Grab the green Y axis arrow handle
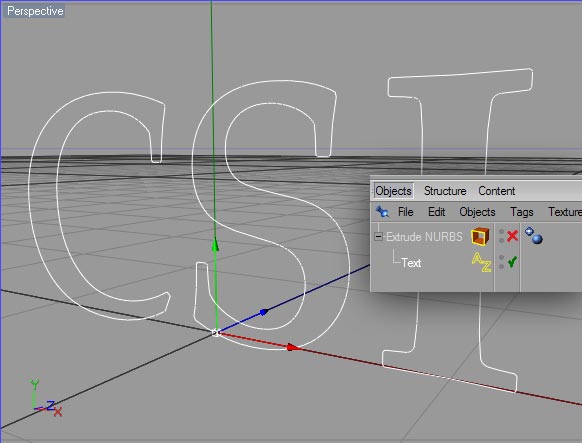This screenshot has width=582, height=443. pos(215,245)
